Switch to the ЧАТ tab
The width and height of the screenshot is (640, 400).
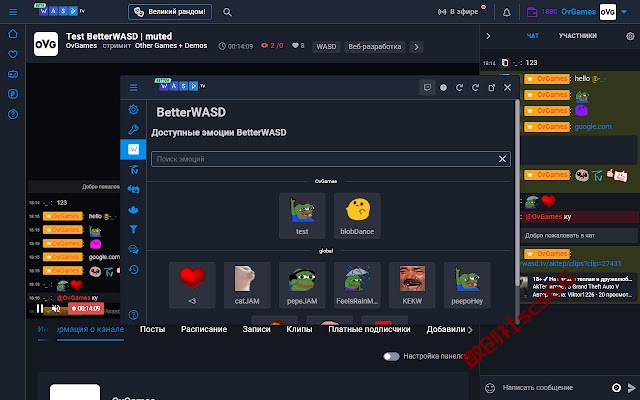[533, 36]
